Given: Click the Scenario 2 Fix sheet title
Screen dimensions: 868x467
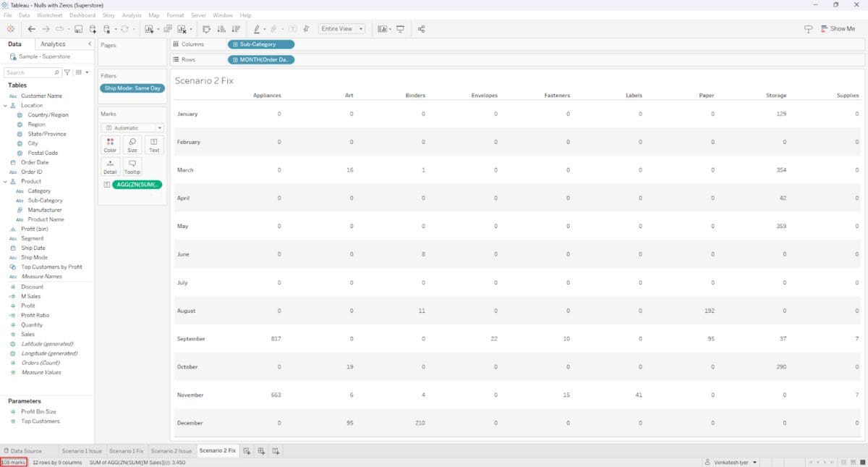Looking at the screenshot, I should point(204,80).
